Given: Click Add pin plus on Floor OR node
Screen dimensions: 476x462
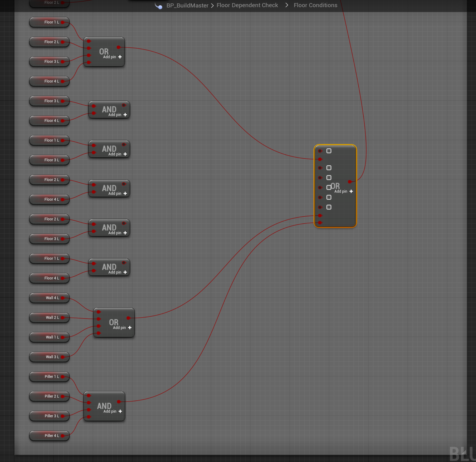Looking at the screenshot, I should (120, 57).
